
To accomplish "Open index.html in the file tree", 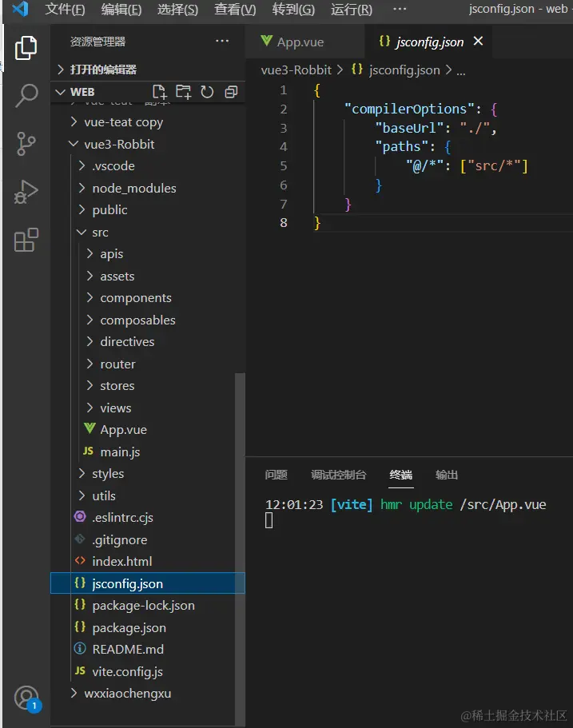I will 148,561.
